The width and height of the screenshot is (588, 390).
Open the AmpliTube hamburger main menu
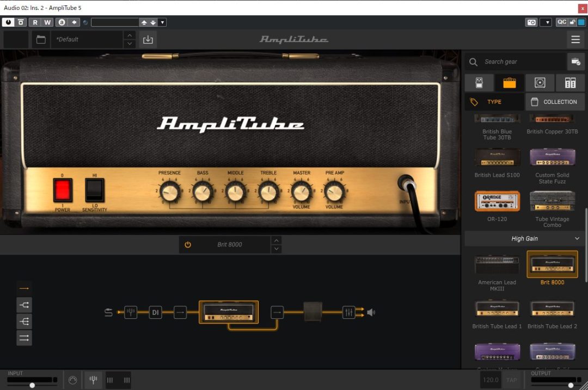(575, 39)
